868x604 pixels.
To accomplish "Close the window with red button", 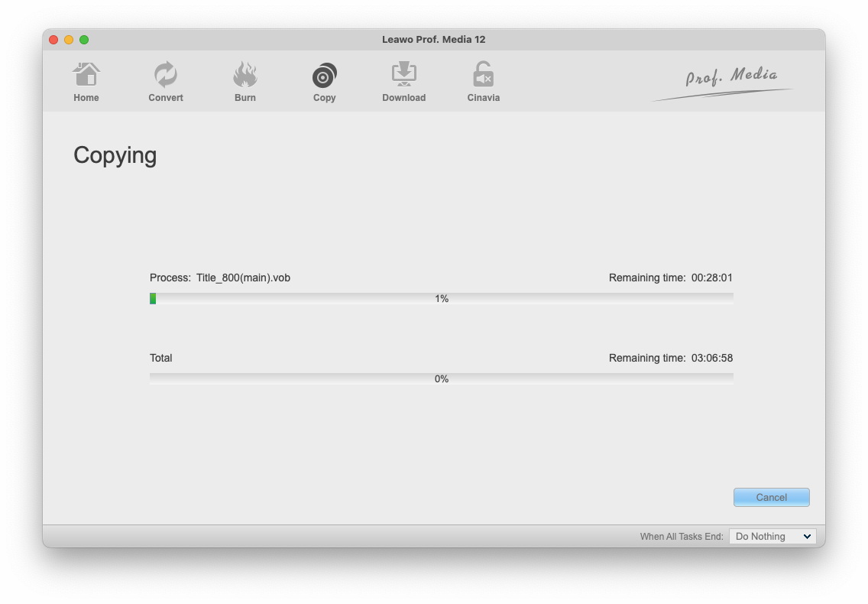I will click(53, 39).
